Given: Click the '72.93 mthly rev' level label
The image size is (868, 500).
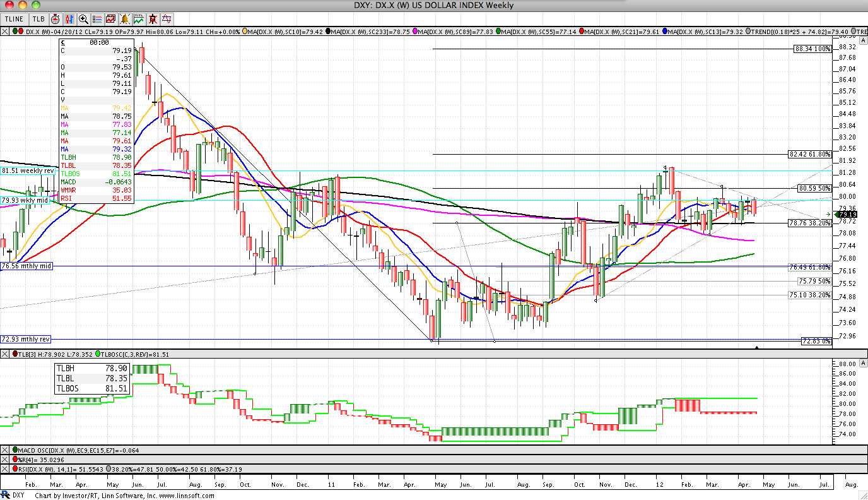Looking at the screenshot, I should pyautogui.click(x=26, y=339).
